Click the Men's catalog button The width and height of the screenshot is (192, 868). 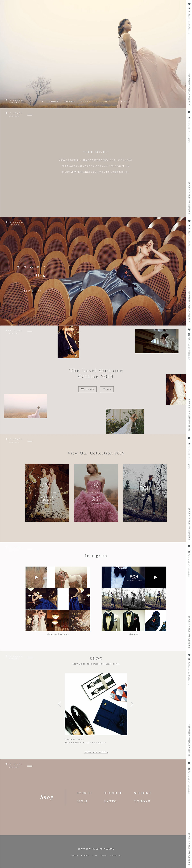(x=107, y=389)
